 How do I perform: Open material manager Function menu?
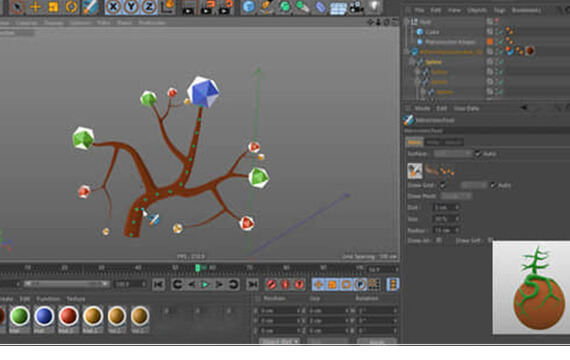click(x=48, y=299)
